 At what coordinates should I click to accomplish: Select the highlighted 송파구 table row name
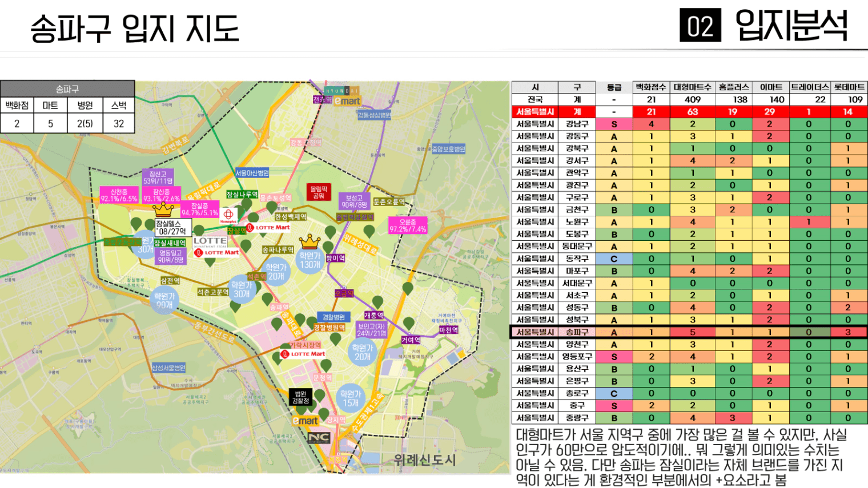[x=577, y=332]
